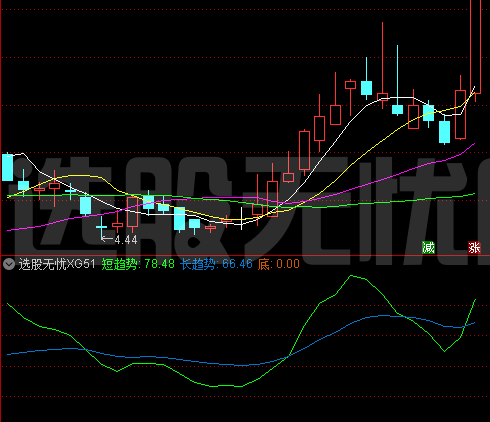The width and height of the screenshot is (490, 422).
Task: Click the green 减 signal marker
Action: coord(428,248)
